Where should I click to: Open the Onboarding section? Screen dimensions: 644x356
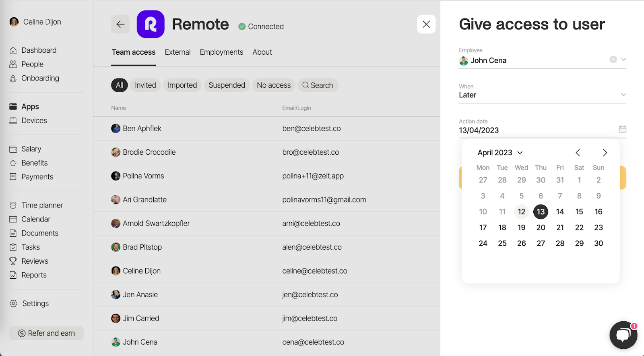(x=34, y=78)
